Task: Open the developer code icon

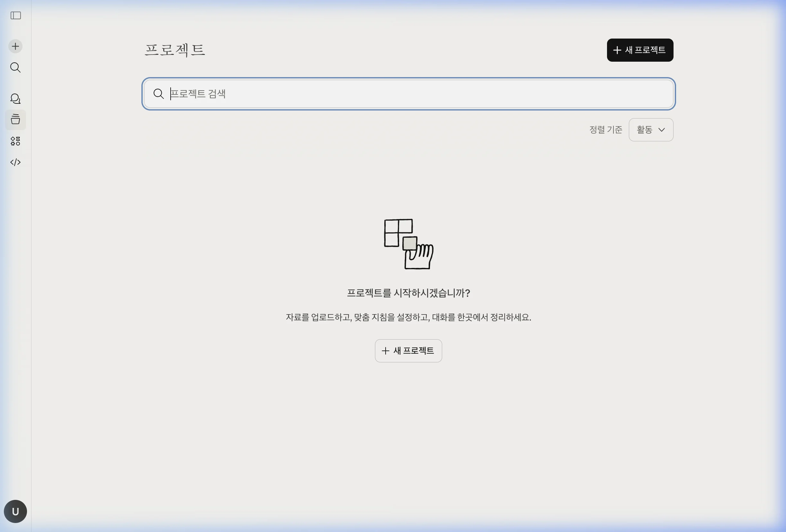Action: (x=15, y=162)
